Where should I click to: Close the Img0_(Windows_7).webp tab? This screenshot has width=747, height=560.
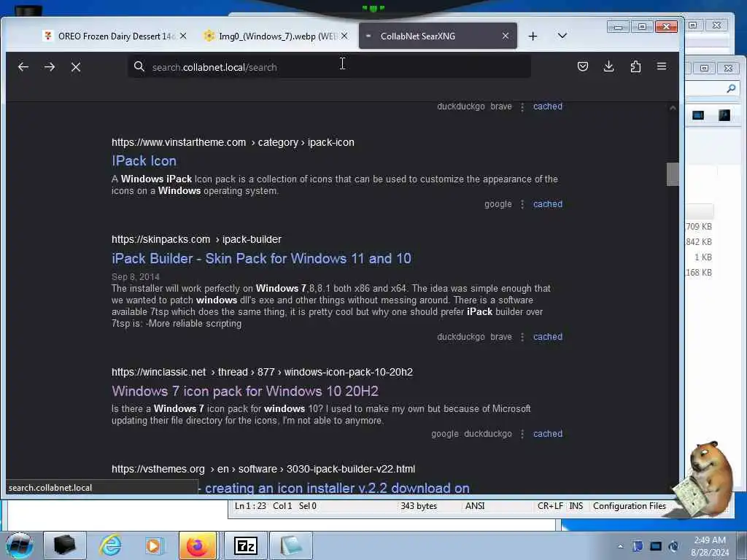[344, 36]
